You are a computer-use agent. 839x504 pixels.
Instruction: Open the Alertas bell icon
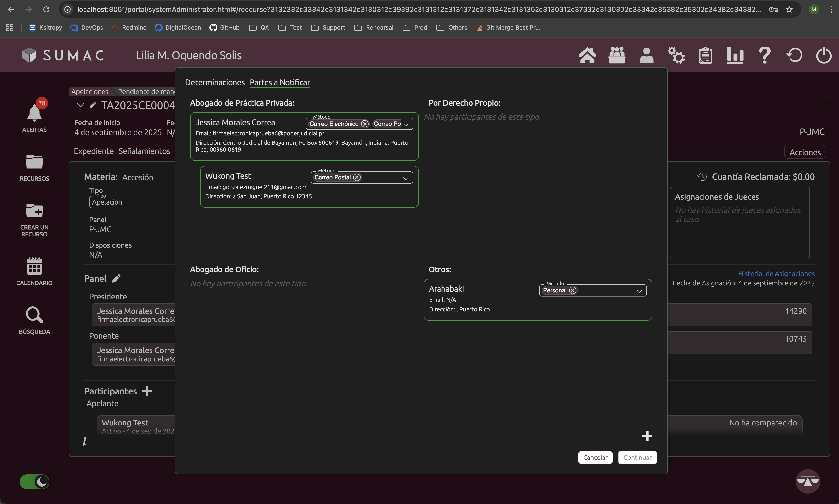pyautogui.click(x=34, y=113)
